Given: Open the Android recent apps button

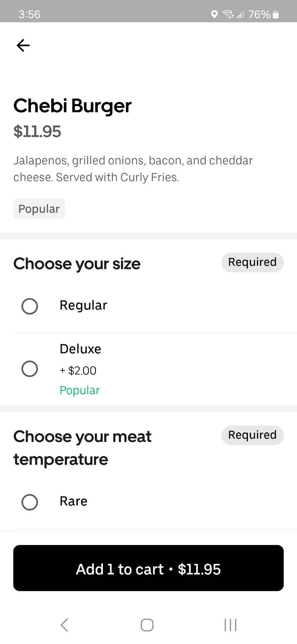Looking at the screenshot, I should (230, 625).
